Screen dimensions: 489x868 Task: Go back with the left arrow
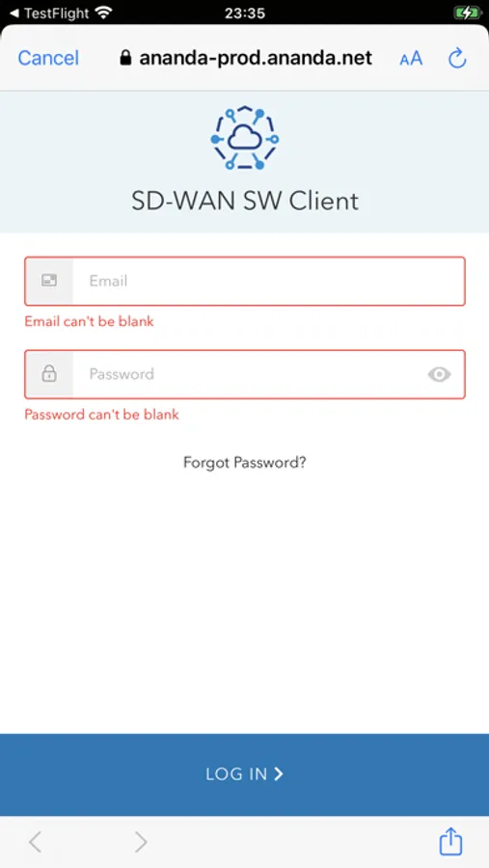tap(35, 842)
